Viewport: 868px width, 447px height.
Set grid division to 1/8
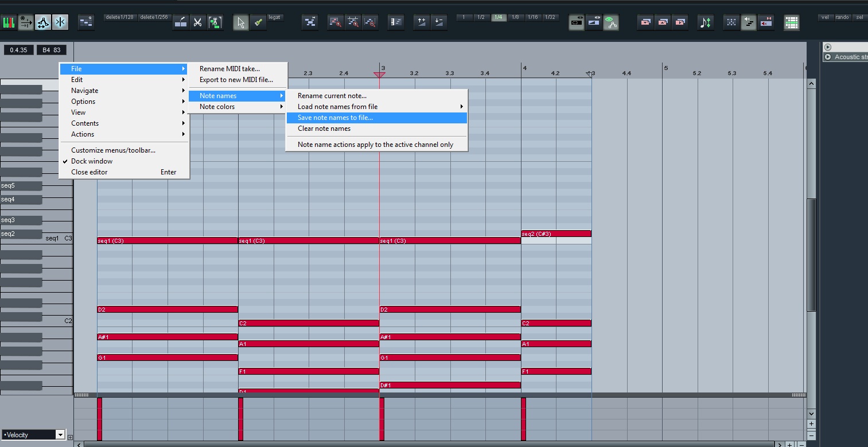point(515,17)
